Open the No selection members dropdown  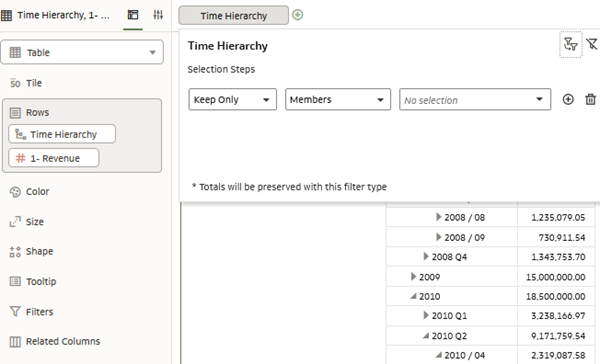pos(475,100)
